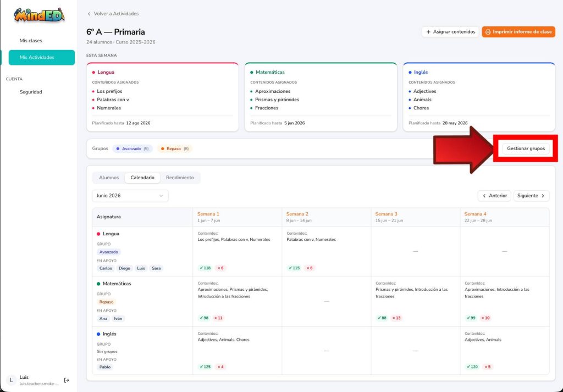Click the plus icon on Asignar contenidos
The width and height of the screenshot is (563, 392).
click(x=428, y=32)
